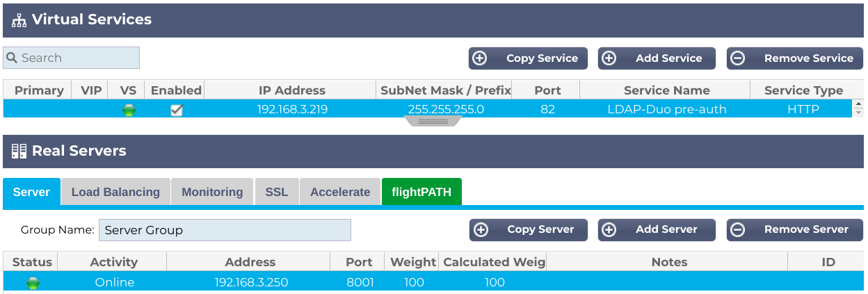Open the flightPATH tab
868x294 pixels.
[x=421, y=192]
